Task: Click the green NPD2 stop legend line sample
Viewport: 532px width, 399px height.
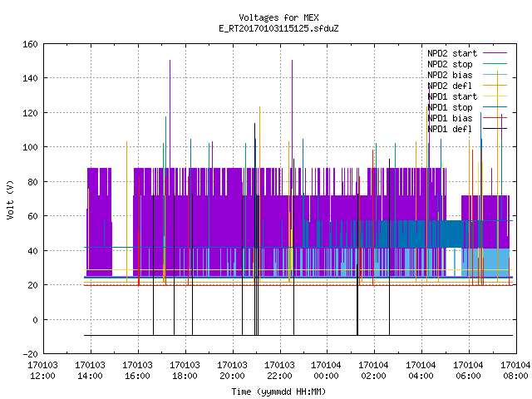Action: click(x=495, y=64)
